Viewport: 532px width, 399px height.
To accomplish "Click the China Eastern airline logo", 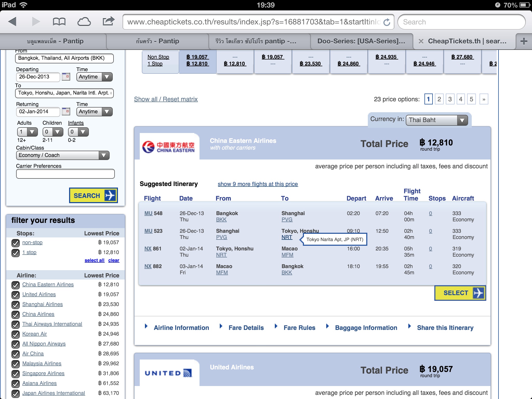I will [169, 147].
